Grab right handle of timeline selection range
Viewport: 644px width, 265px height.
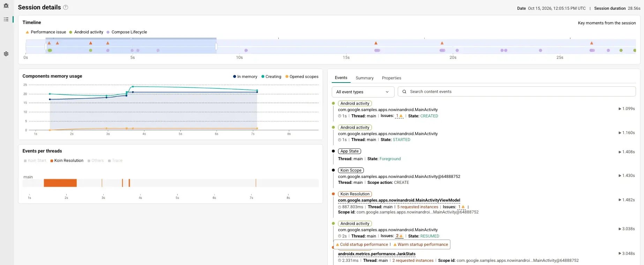coord(216,46)
